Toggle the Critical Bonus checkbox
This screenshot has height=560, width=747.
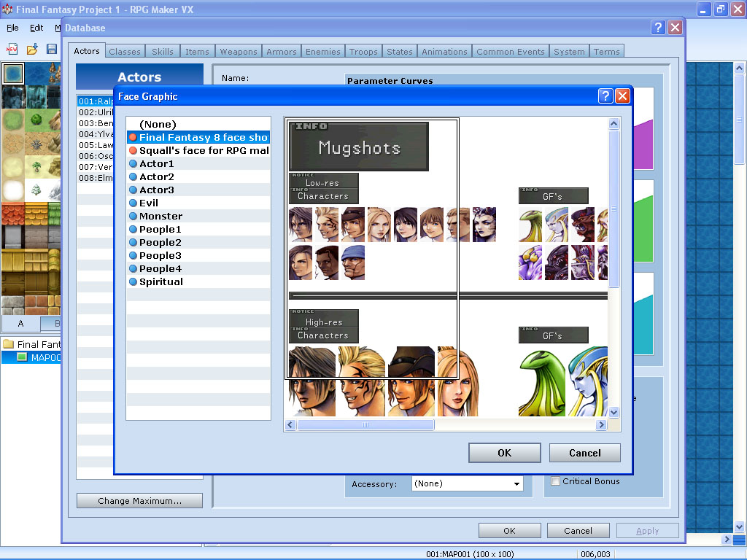click(x=555, y=481)
